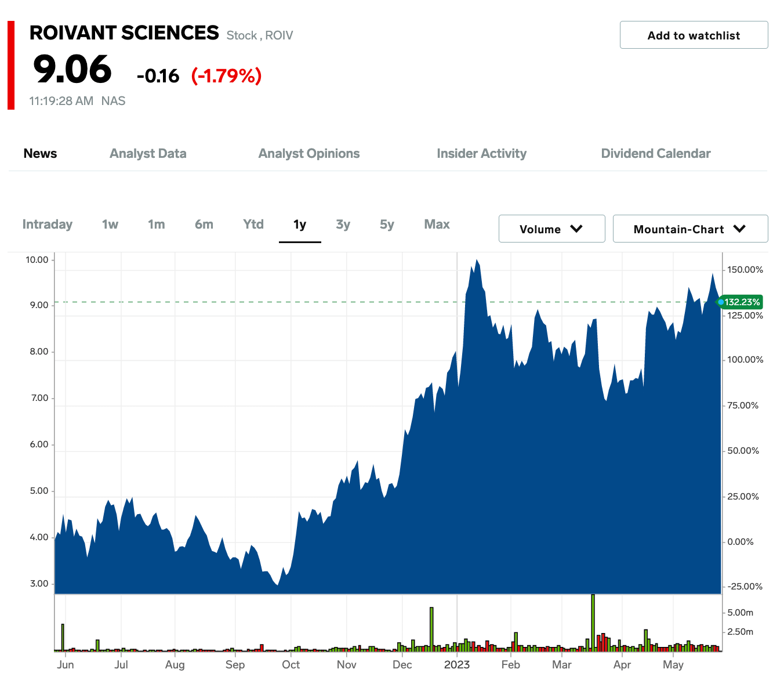Open the Volume dropdown
The width and height of the screenshot is (784, 698).
point(550,229)
